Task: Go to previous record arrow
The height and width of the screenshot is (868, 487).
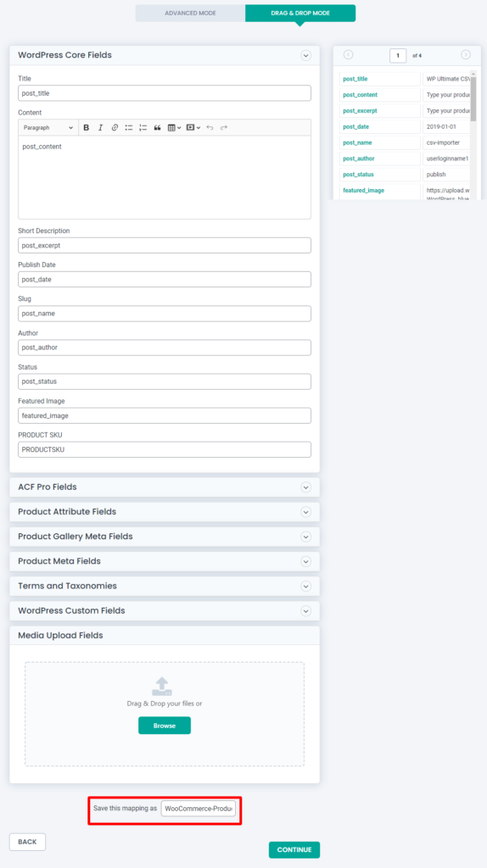Action: (x=349, y=55)
